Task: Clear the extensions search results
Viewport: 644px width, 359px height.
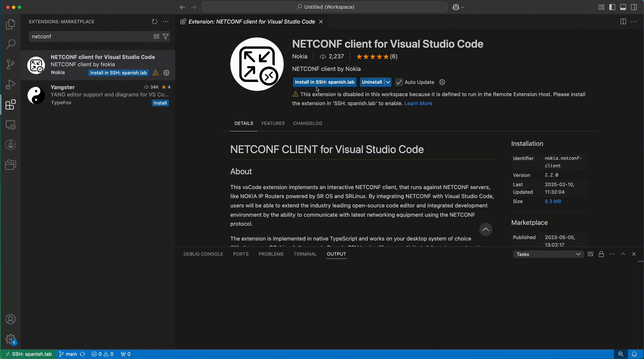Action: 156,36
